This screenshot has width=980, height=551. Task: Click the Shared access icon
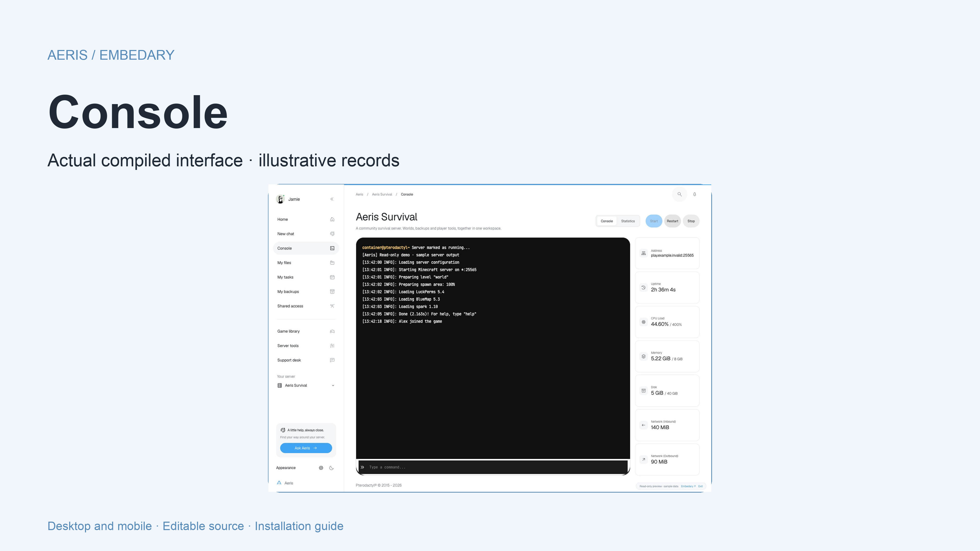[x=332, y=306]
